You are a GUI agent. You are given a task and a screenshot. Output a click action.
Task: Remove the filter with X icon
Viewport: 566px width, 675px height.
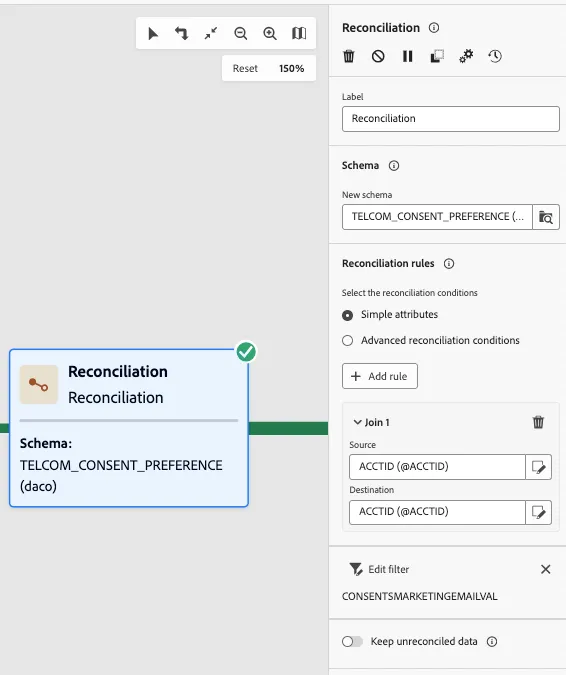pos(545,570)
